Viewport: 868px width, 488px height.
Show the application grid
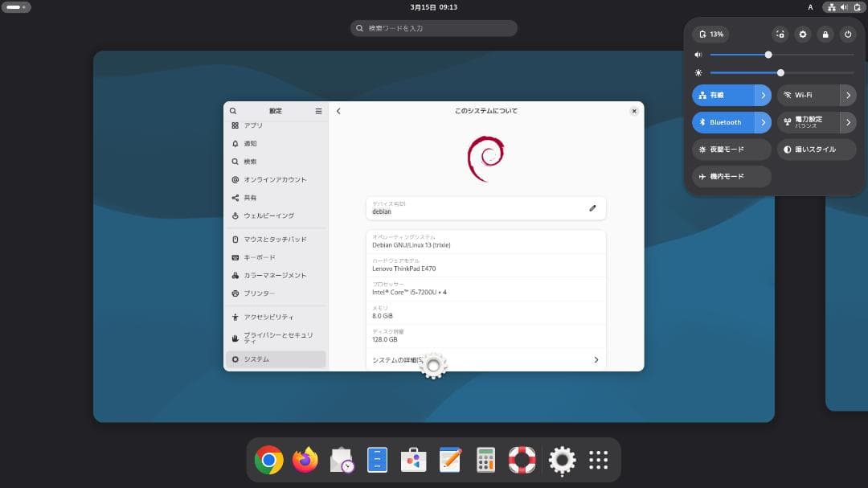click(598, 460)
